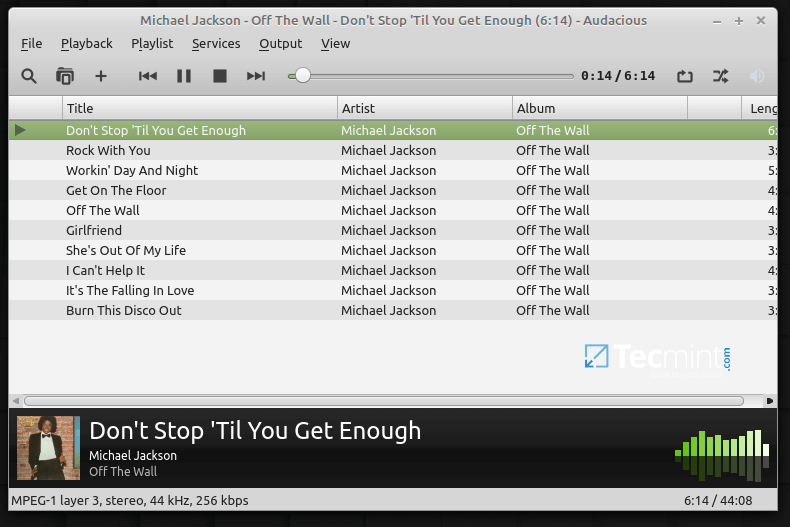Click the horizontal scrollbar of the playlist

click(x=384, y=401)
